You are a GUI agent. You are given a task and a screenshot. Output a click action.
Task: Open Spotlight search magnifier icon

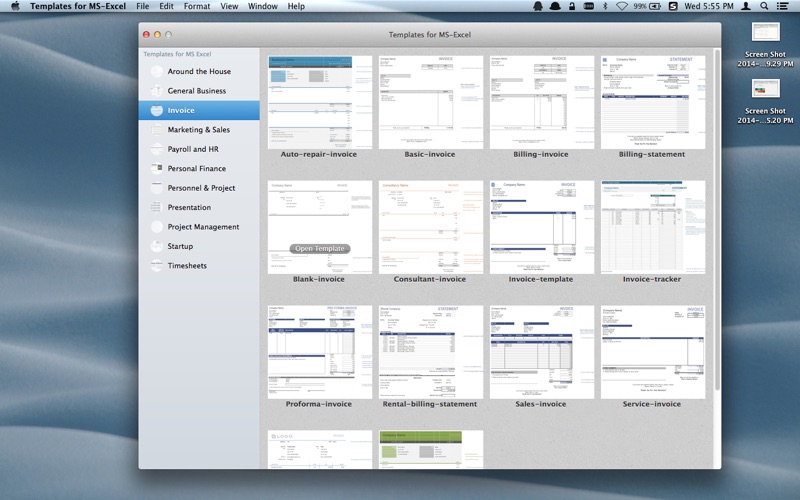[x=764, y=6]
